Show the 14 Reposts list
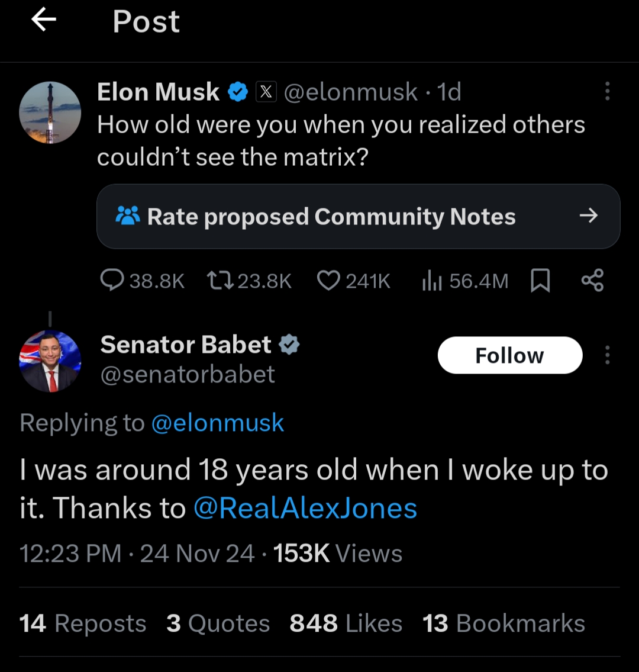The height and width of the screenshot is (672, 639). click(x=83, y=623)
